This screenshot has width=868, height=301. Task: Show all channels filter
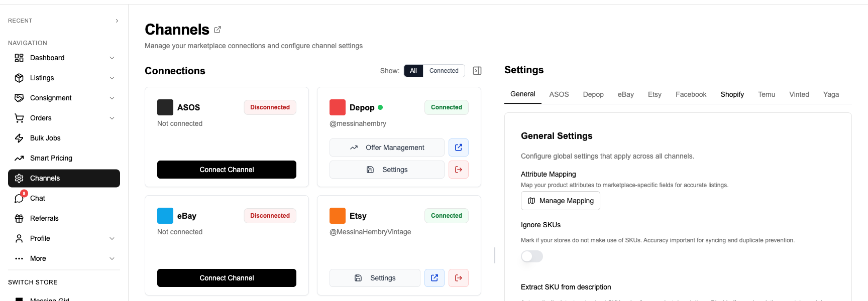click(x=413, y=71)
